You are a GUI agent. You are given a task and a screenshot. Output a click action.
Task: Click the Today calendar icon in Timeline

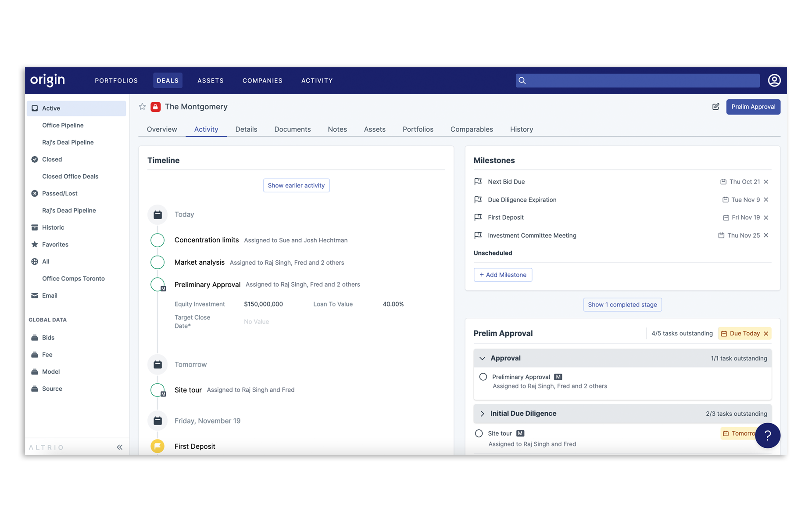157,214
